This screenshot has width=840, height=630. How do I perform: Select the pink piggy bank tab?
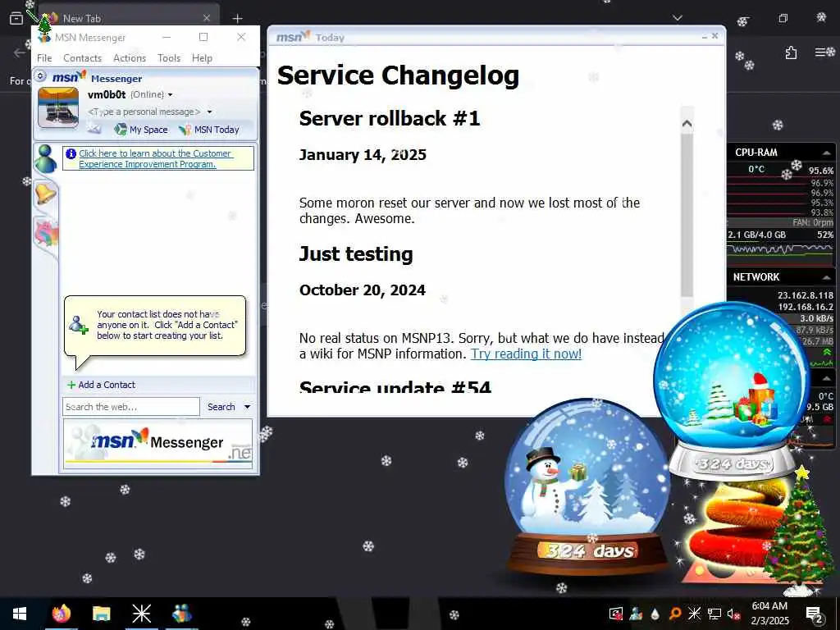(46, 234)
